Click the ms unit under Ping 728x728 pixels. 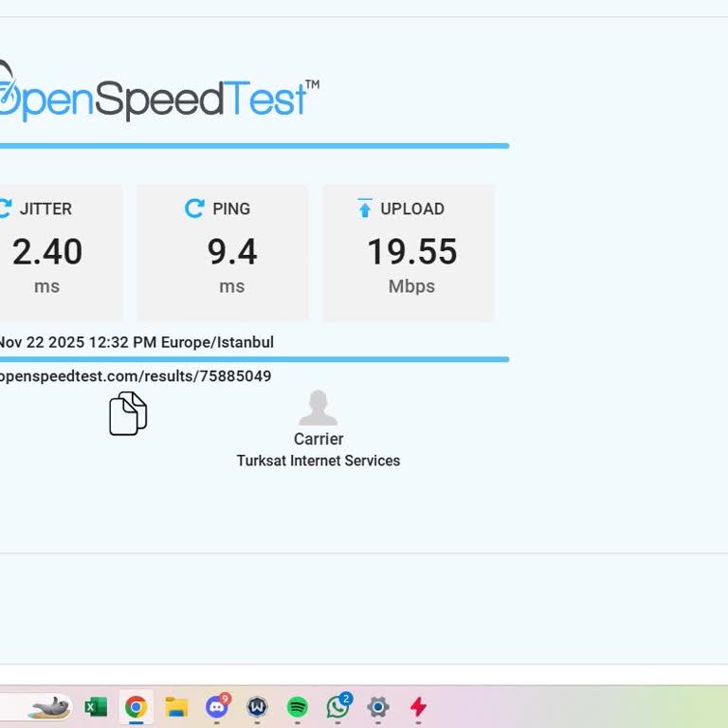pos(232,287)
